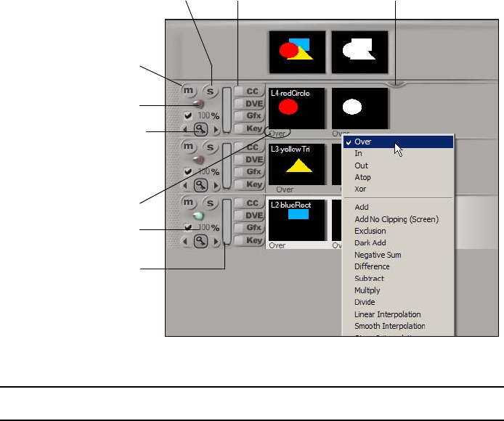Select the Subtract blend mode
Viewport: 504px width, 421px height.
398,279
